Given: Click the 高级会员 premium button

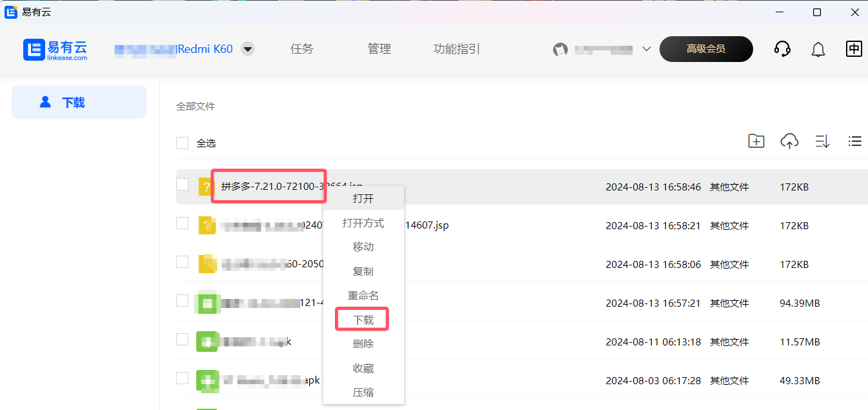Looking at the screenshot, I should coord(705,49).
